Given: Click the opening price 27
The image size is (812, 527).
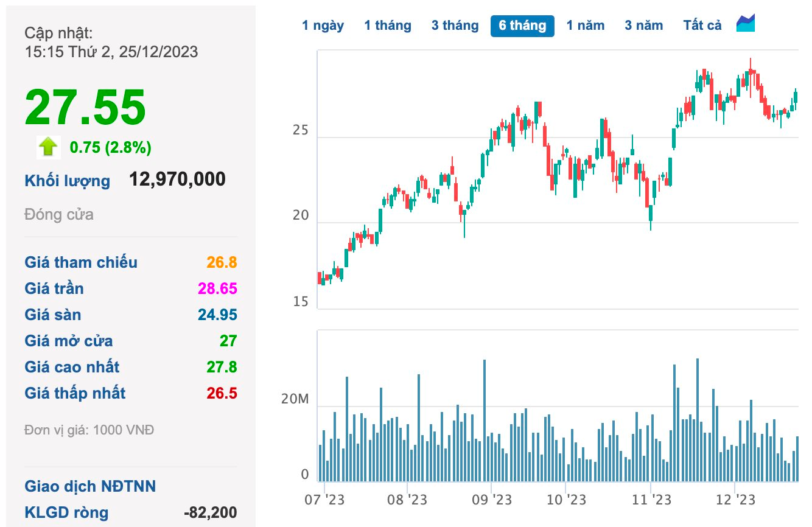Looking at the screenshot, I should [228, 341].
